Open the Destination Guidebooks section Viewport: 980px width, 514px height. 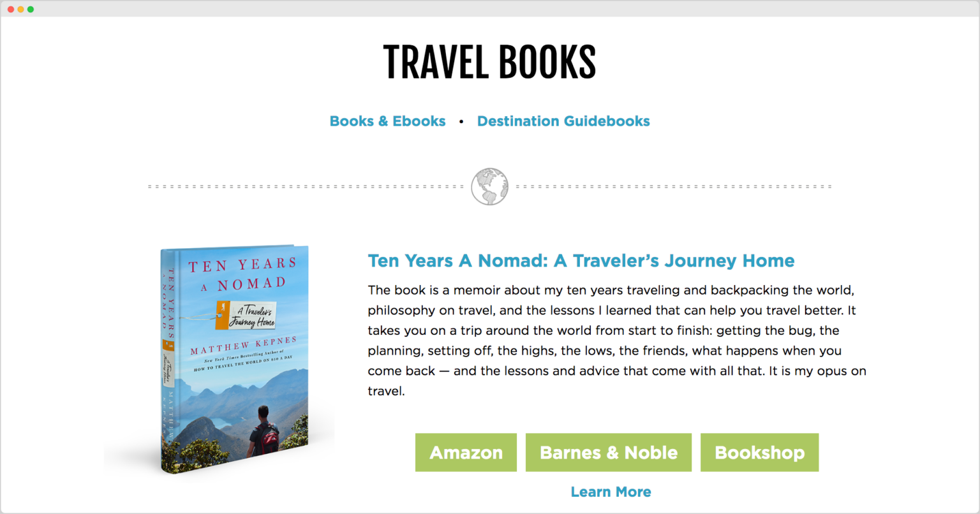pyautogui.click(x=563, y=121)
